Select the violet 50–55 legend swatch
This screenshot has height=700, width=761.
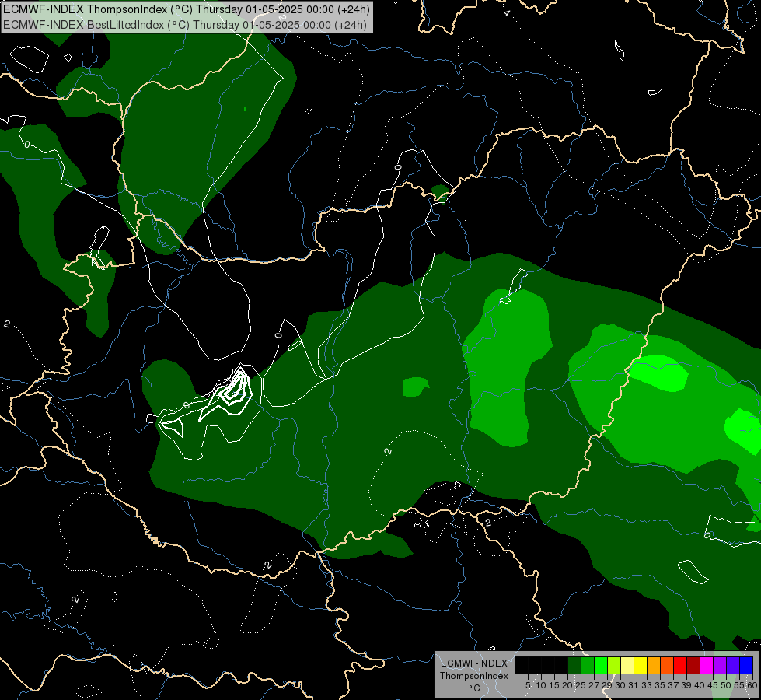pyautogui.click(x=733, y=665)
